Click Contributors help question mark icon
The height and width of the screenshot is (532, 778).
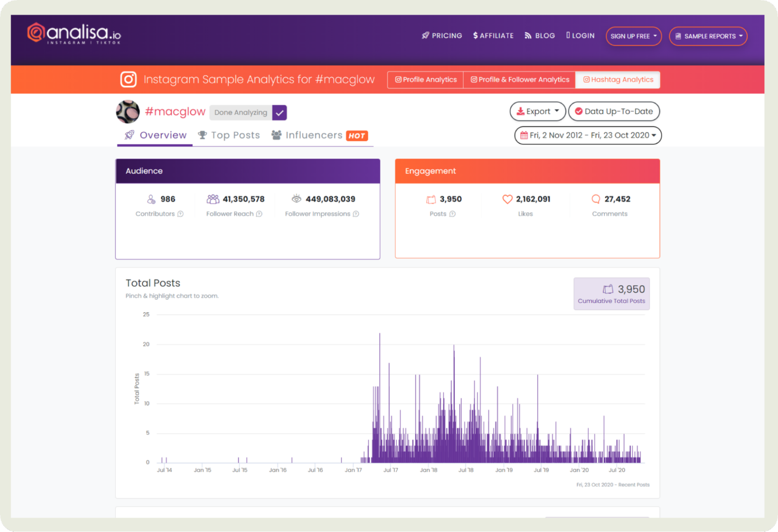[x=180, y=214]
